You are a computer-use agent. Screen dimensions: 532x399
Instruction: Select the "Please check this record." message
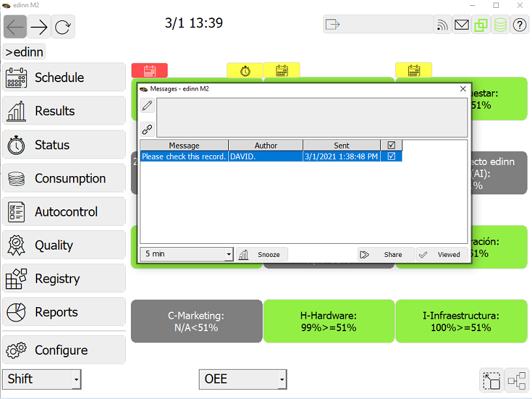184,156
